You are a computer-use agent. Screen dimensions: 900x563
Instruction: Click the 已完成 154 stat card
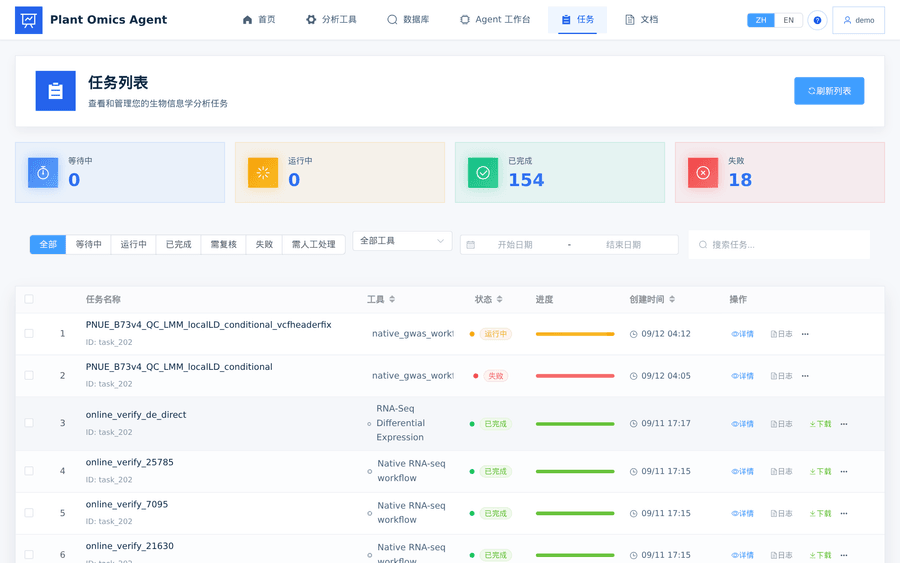560,172
